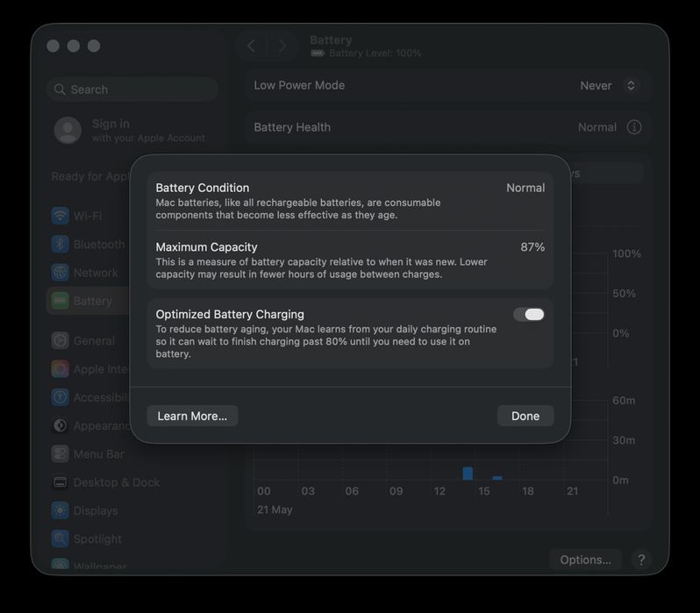Viewport: 700px width, 613px height.
Task: Click the Search field
Action: [132, 89]
